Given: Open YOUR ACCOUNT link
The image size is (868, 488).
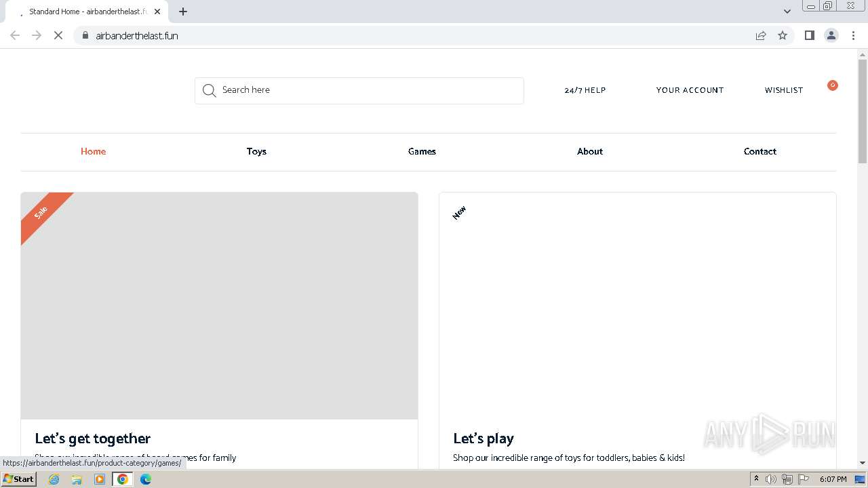Looking at the screenshot, I should (x=690, y=90).
